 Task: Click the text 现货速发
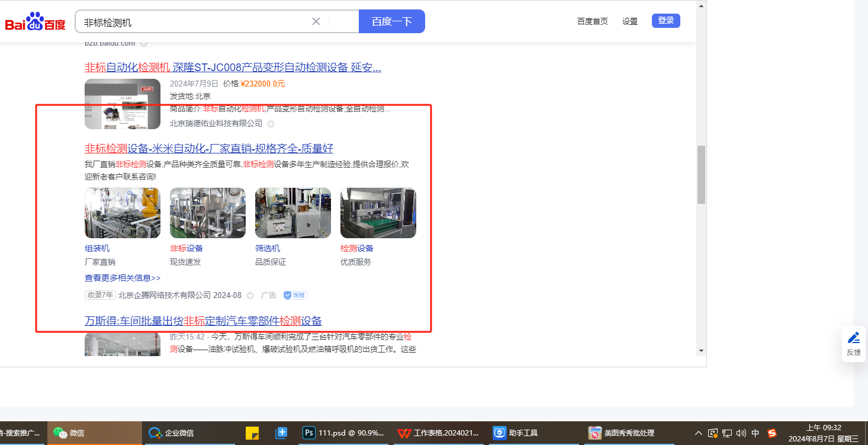[185, 262]
